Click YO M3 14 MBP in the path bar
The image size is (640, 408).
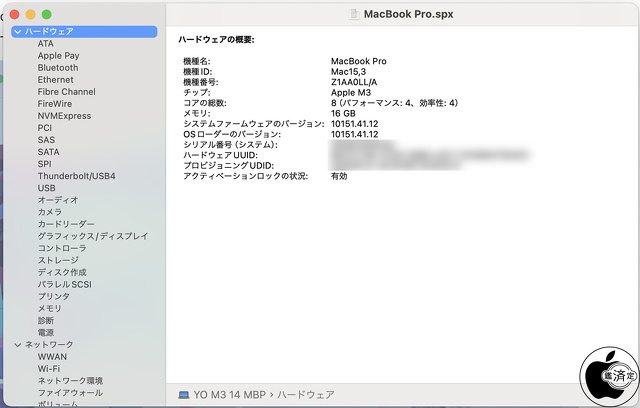pos(230,395)
